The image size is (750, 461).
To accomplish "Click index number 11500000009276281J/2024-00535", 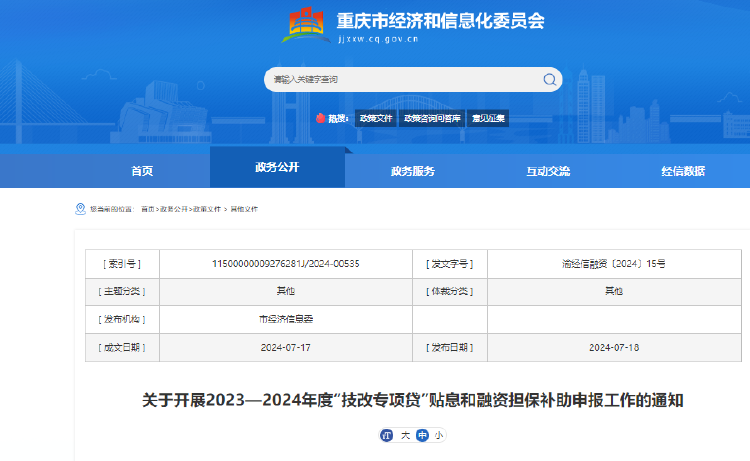I will [286, 263].
